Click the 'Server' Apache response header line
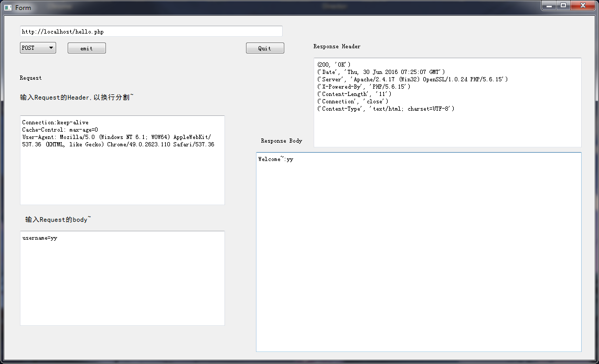 [x=413, y=79]
